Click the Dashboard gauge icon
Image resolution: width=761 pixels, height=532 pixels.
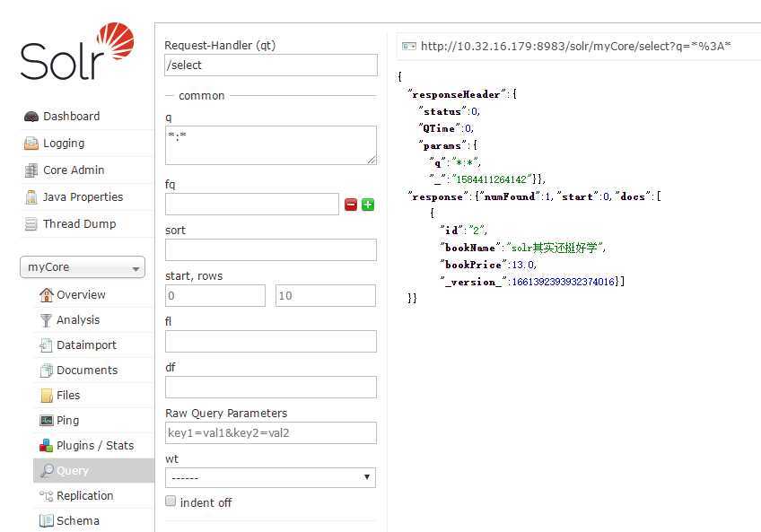pos(31,117)
